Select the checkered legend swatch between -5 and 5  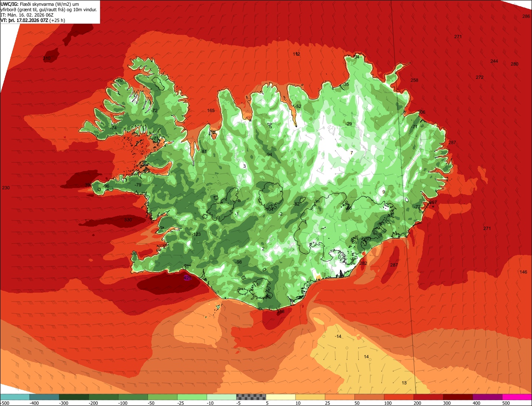251,397
